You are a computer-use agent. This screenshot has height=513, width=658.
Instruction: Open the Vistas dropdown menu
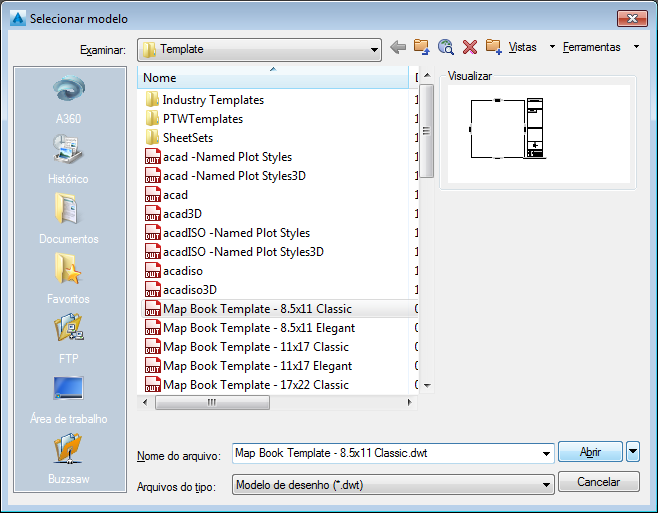532,47
